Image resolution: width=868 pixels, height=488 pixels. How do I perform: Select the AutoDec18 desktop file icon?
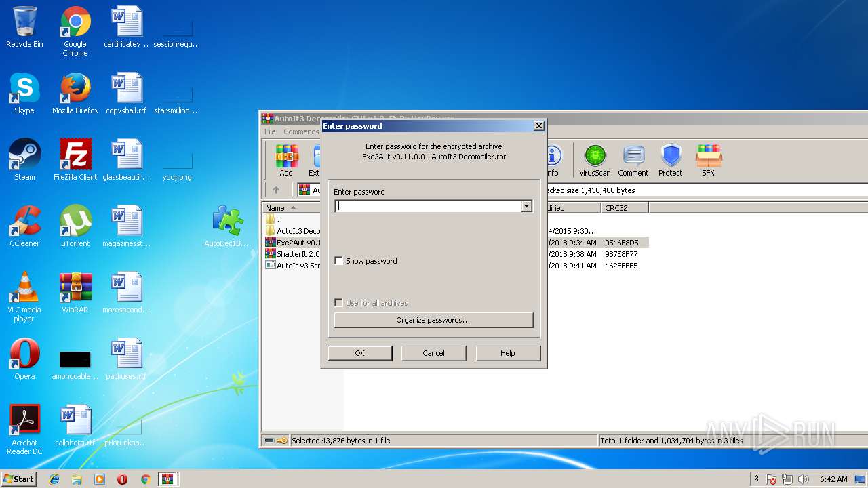point(228,226)
